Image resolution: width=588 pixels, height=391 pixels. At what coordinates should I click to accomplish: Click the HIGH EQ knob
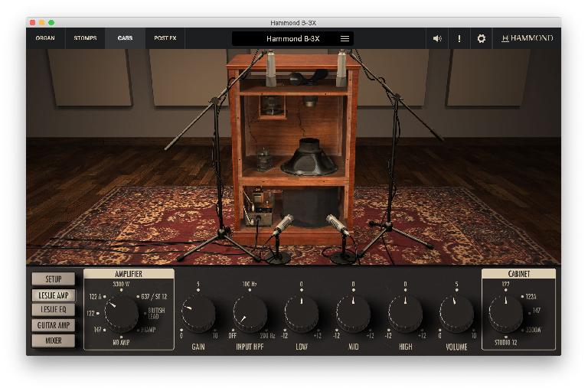pos(405,314)
